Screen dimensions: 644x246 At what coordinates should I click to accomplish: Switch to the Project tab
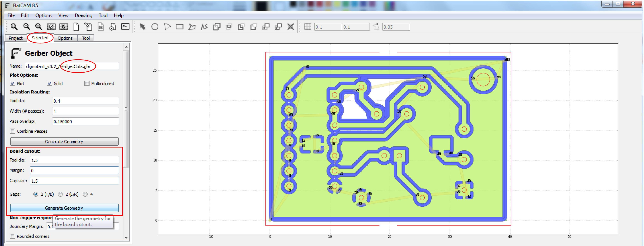15,38
